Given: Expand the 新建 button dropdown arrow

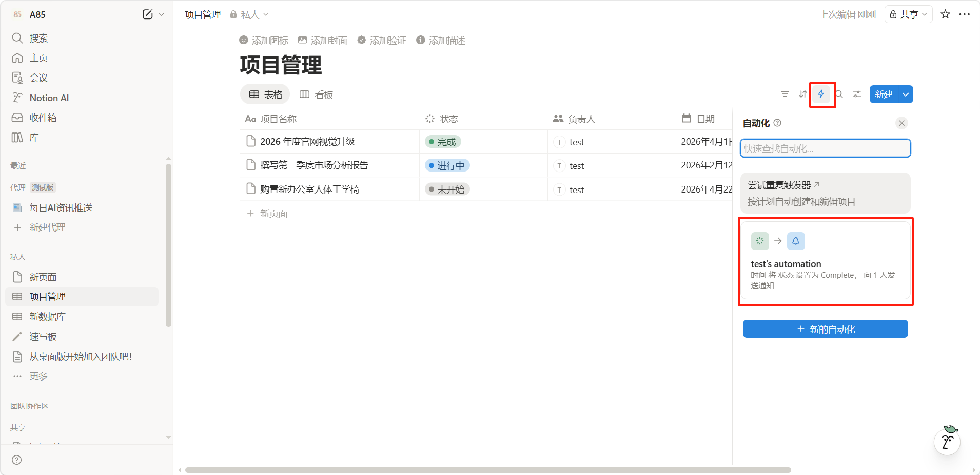Looking at the screenshot, I should pyautogui.click(x=906, y=94).
